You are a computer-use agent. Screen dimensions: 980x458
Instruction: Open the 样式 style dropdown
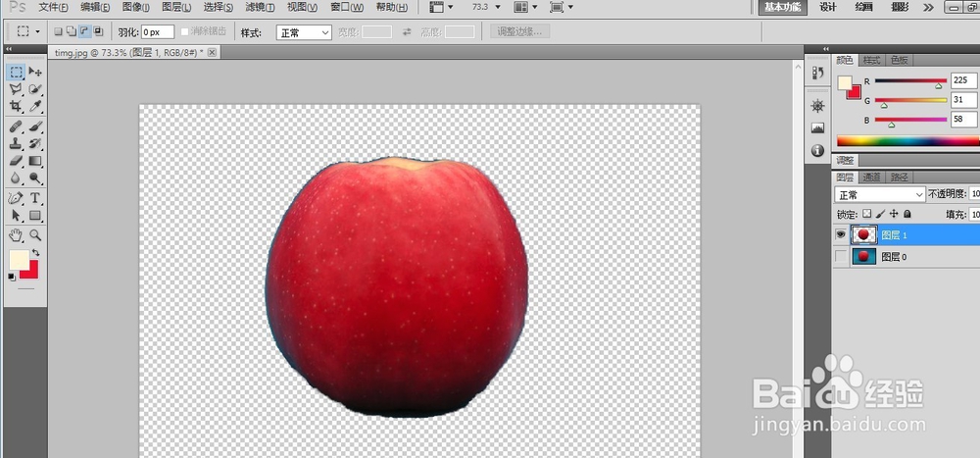(304, 32)
